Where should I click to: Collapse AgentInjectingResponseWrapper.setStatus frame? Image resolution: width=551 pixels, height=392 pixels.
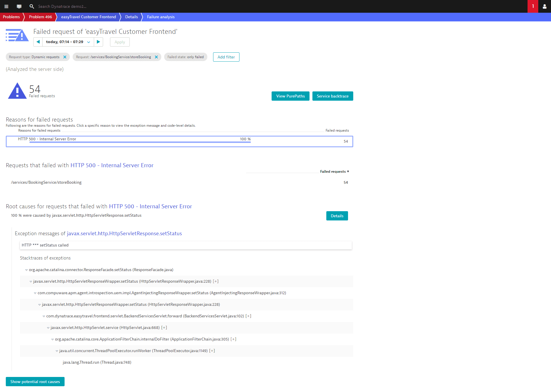coord(35,293)
